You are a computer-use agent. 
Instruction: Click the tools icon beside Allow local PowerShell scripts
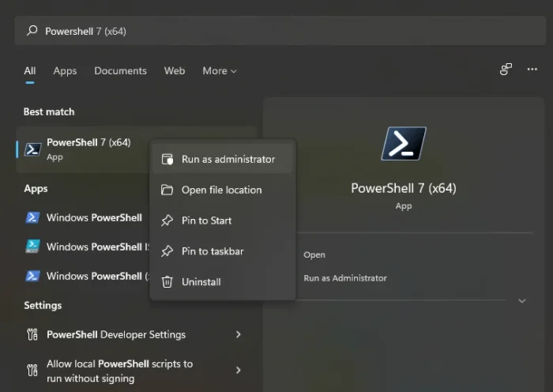tap(32, 370)
